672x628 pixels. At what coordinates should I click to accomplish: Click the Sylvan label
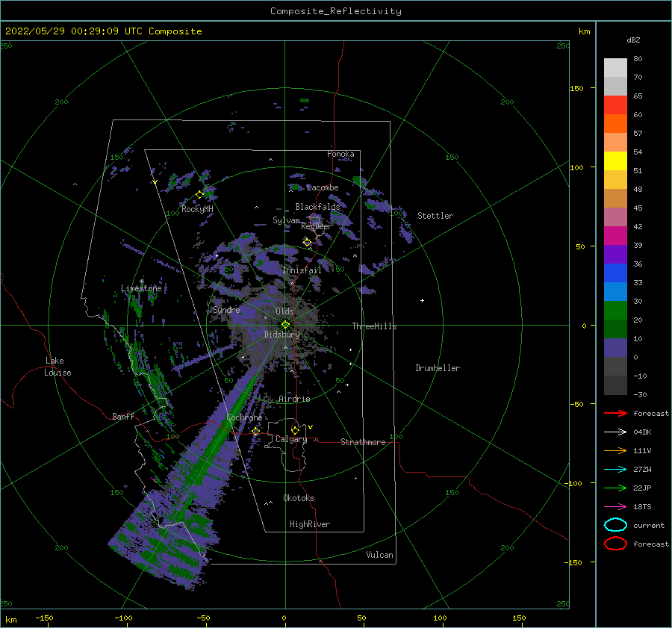coord(286,220)
